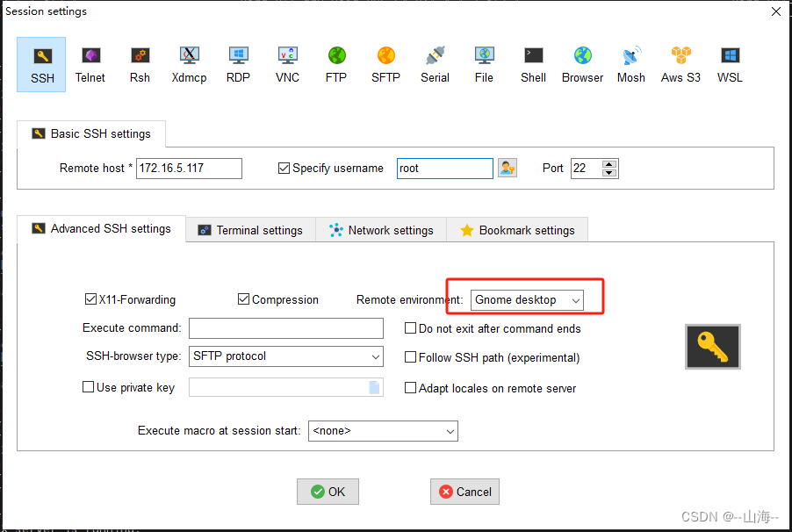Screen dimensions: 792x532
Task: Choose the VNC session icon
Action: click(x=287, y=64)
